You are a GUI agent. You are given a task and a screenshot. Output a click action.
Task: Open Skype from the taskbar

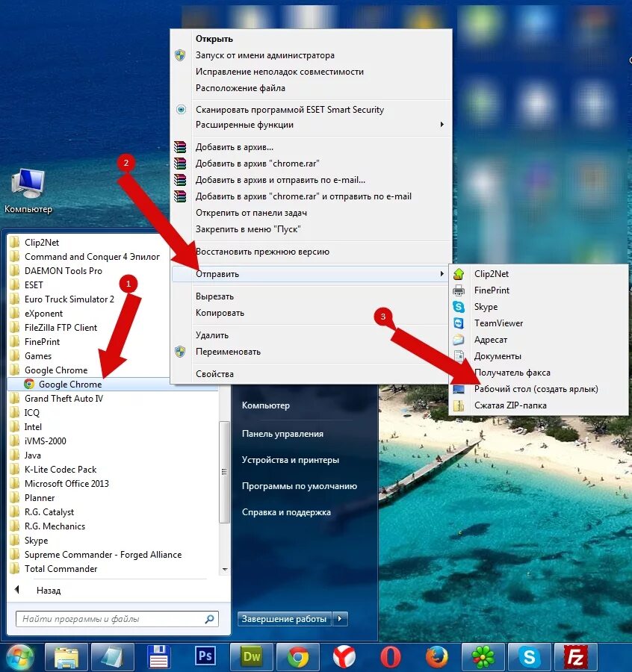pos(530,657)
